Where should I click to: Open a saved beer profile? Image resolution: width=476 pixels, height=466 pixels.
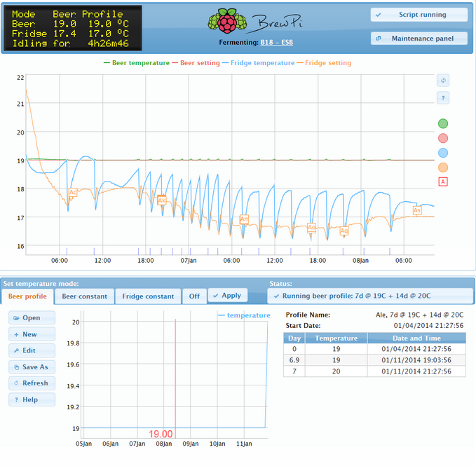click(32, 317)
